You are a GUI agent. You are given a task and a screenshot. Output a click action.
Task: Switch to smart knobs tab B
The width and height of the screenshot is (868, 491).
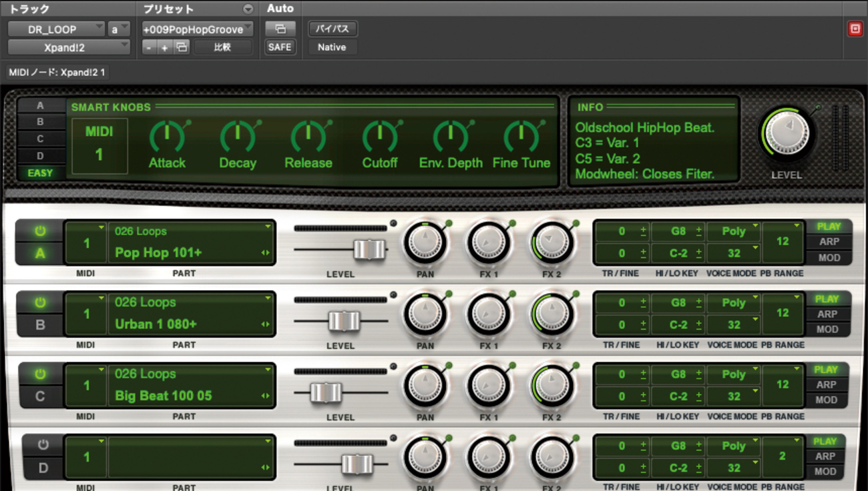(41, 122)
